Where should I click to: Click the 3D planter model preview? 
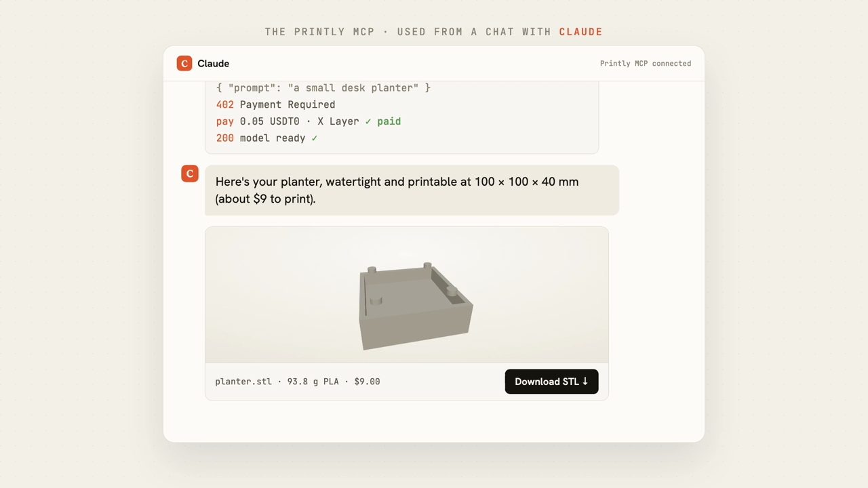click(415, 306)
